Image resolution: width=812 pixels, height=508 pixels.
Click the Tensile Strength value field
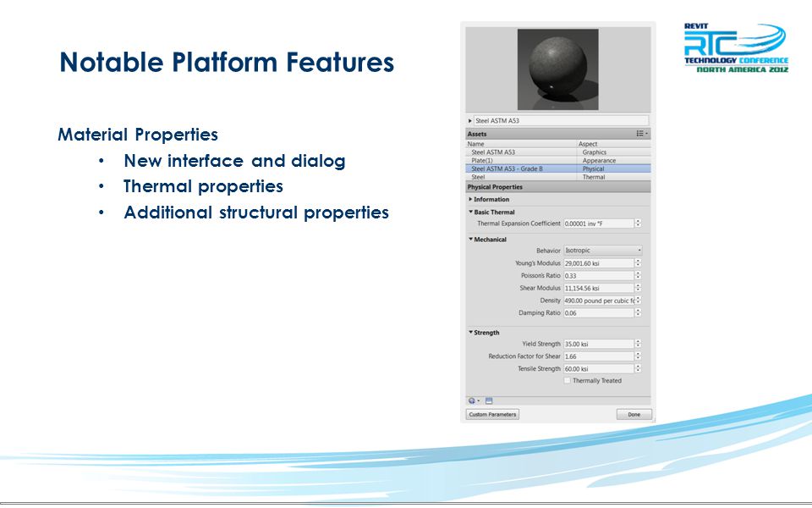599,369
